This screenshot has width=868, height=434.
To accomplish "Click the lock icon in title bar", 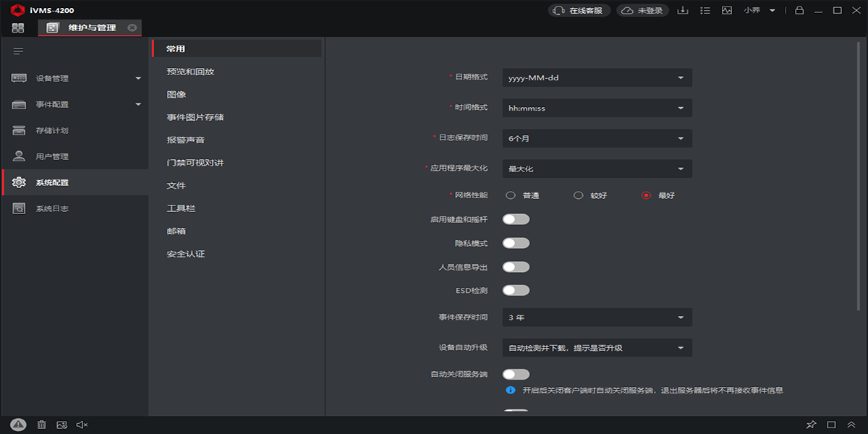I will click(x=799, y=10).
